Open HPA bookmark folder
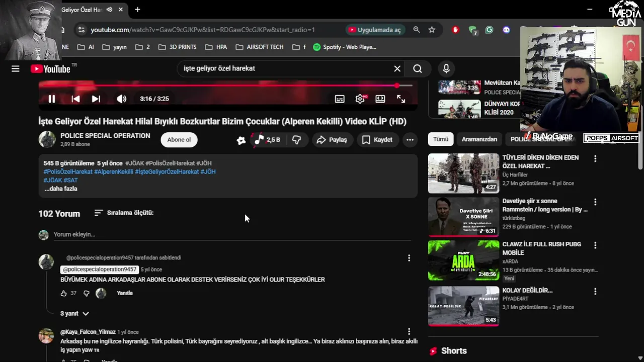 [x=216, y=47]
